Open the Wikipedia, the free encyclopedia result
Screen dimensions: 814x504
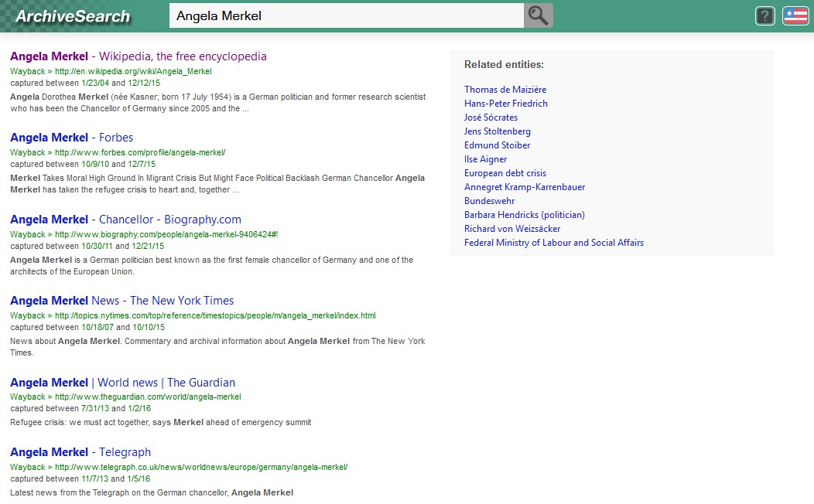tap(138, 56)
